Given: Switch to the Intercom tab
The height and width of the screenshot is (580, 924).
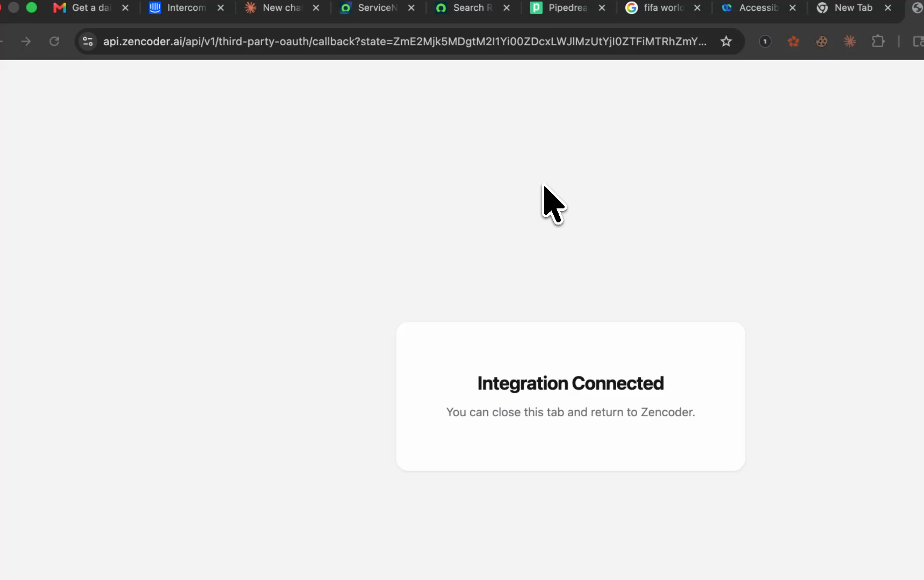Looking at the screenshot, I should (x=186, y=8).
